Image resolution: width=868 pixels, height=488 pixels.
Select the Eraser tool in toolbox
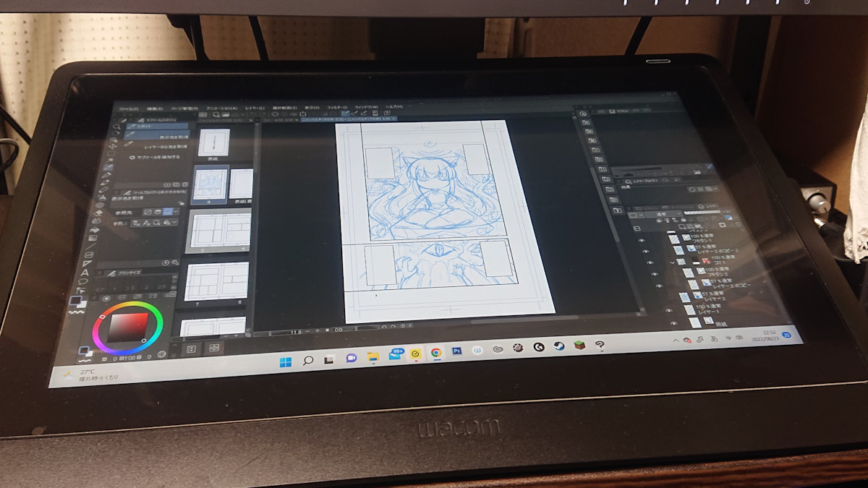tap(98, 213)
